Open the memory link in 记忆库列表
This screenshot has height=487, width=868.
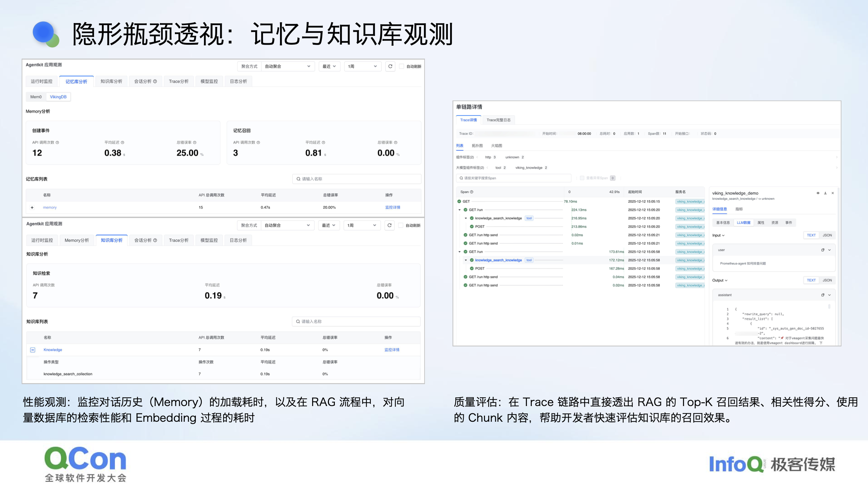coord(50,208)
